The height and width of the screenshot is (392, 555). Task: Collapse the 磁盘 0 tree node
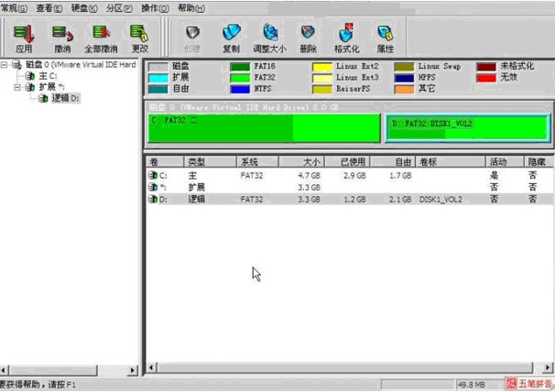5,65
